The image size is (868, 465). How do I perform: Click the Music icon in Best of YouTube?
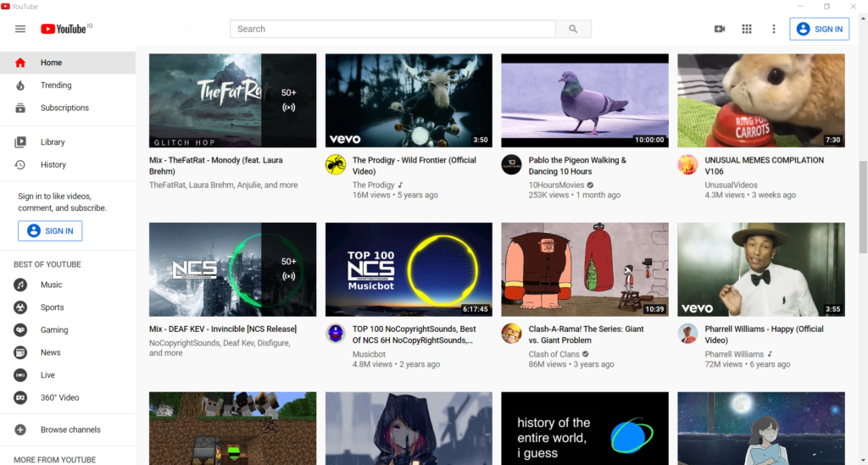click(20, 285)
